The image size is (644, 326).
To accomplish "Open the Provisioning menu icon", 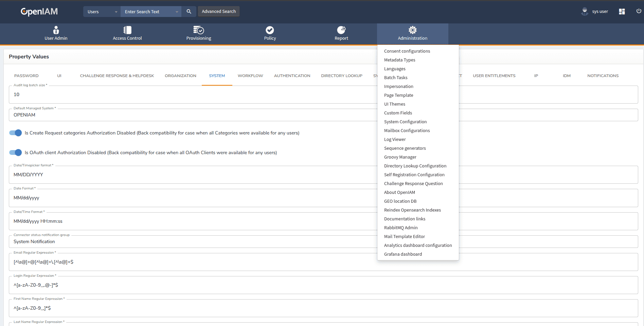I will pos(199,30).
